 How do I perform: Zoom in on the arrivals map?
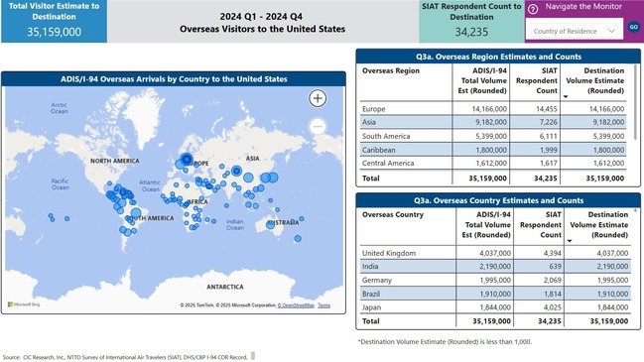pos(318,98)
